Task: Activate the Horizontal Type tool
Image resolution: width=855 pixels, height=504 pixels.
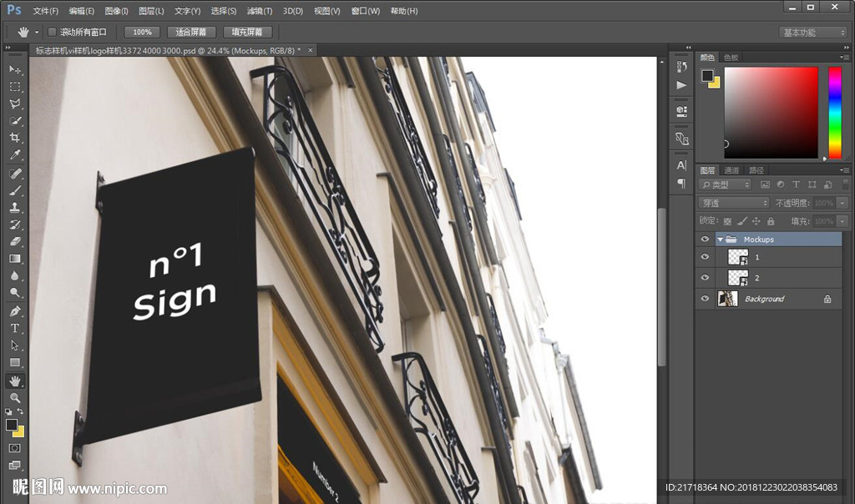Action: tap(15, 328)
